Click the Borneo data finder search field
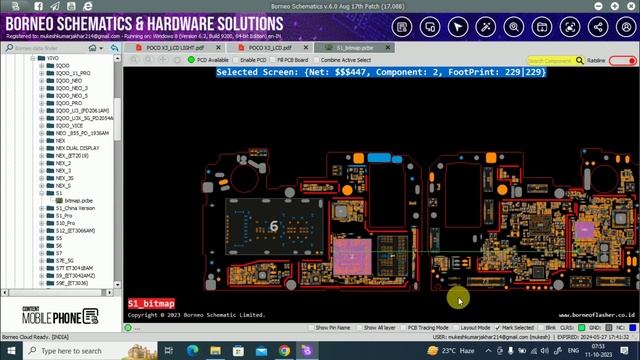The height and width of the screenshot is (360, 640). [x=49, y=48]
